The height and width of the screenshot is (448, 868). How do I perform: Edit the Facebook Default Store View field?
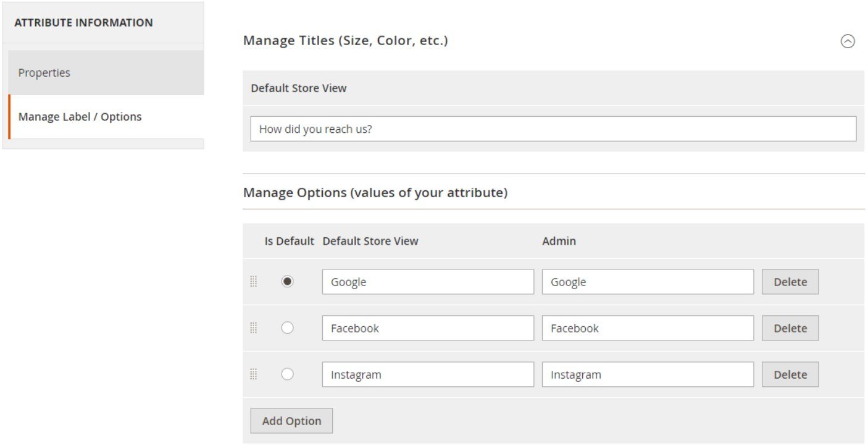(428, 328)
